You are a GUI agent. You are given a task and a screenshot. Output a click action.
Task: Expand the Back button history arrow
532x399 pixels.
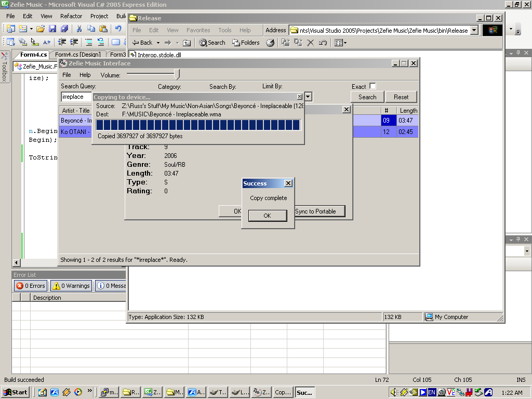click(x=157, y=43)
